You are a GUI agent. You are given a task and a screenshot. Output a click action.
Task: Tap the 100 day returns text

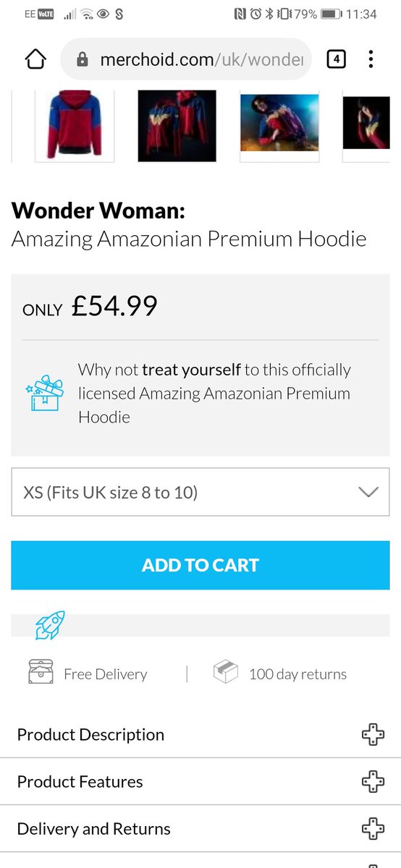[297, 674]
